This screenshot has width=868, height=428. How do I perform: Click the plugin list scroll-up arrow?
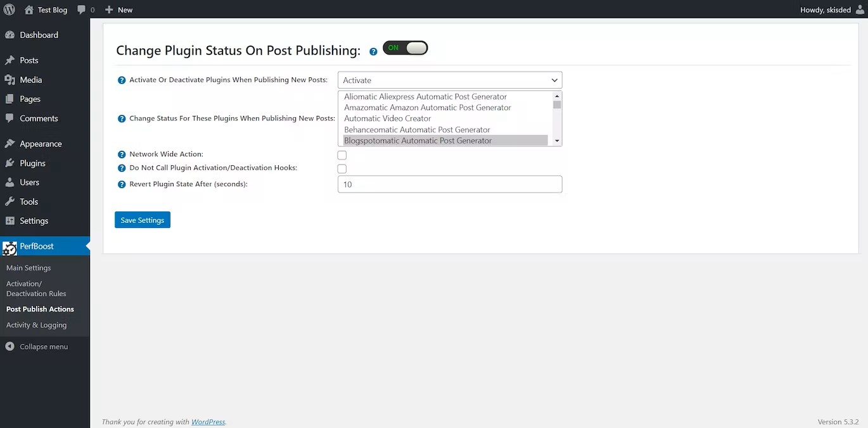point(557,96)
